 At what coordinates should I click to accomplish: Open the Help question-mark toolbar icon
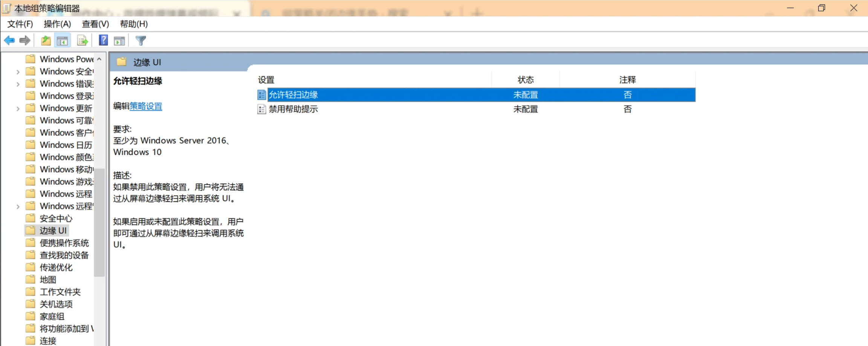tap(103, 40)
